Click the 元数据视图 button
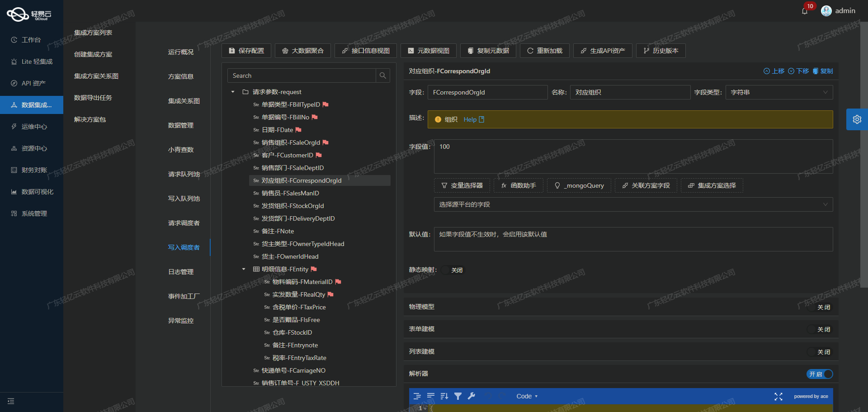 click(x=429, y=51)
